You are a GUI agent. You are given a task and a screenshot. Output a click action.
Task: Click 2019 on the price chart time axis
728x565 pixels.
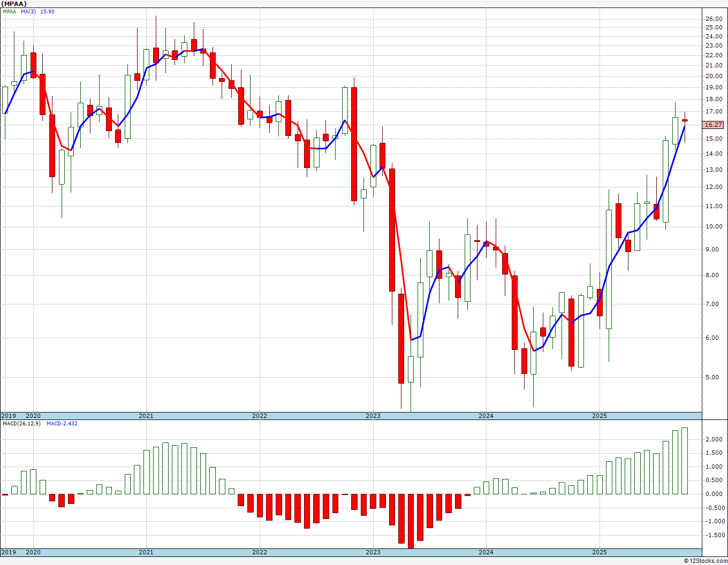(x=8, y=416)
